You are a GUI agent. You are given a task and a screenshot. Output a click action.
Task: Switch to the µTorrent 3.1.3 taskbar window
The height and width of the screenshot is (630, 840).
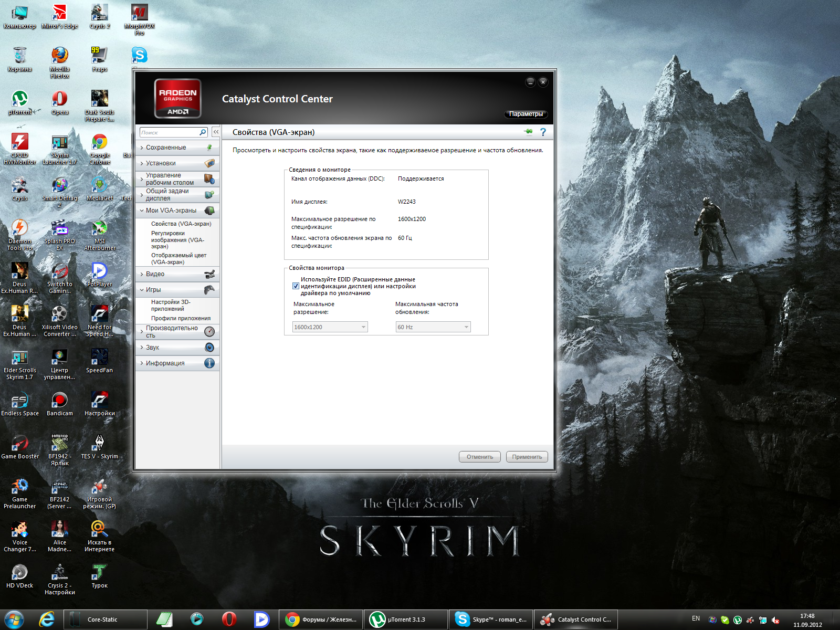(407, 619)
